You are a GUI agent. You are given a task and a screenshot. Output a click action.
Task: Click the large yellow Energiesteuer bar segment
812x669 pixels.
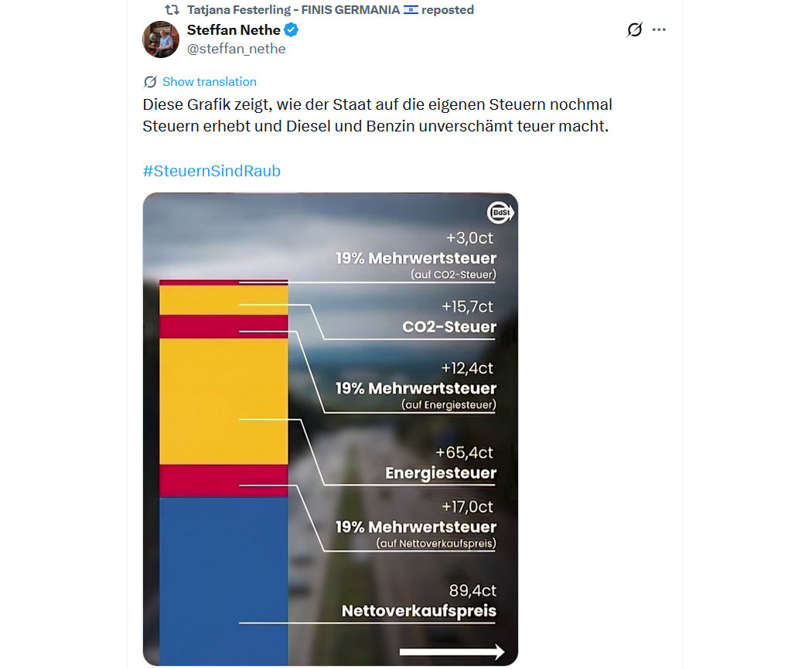coord(223,402)
